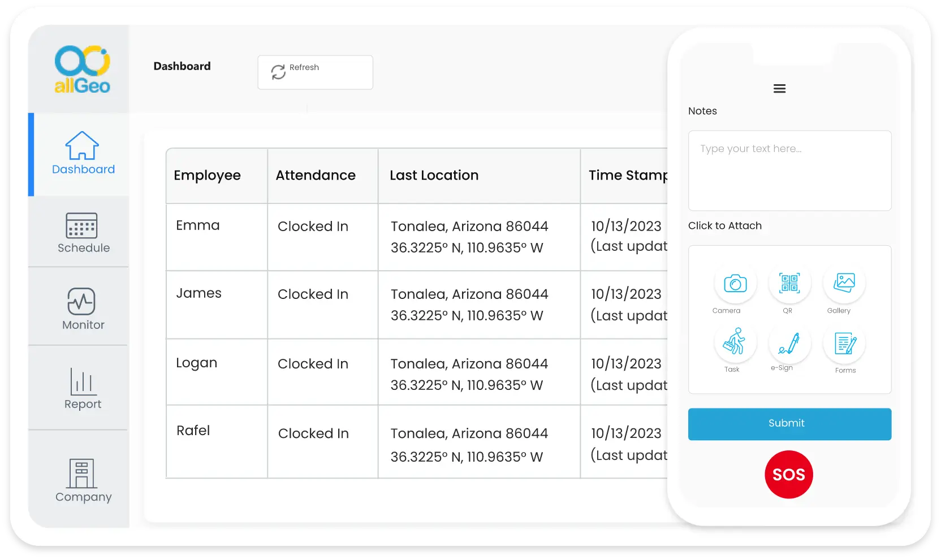Open the Company building icon
This screenshot has width=941, height=560.
click(x=82, y=474)
